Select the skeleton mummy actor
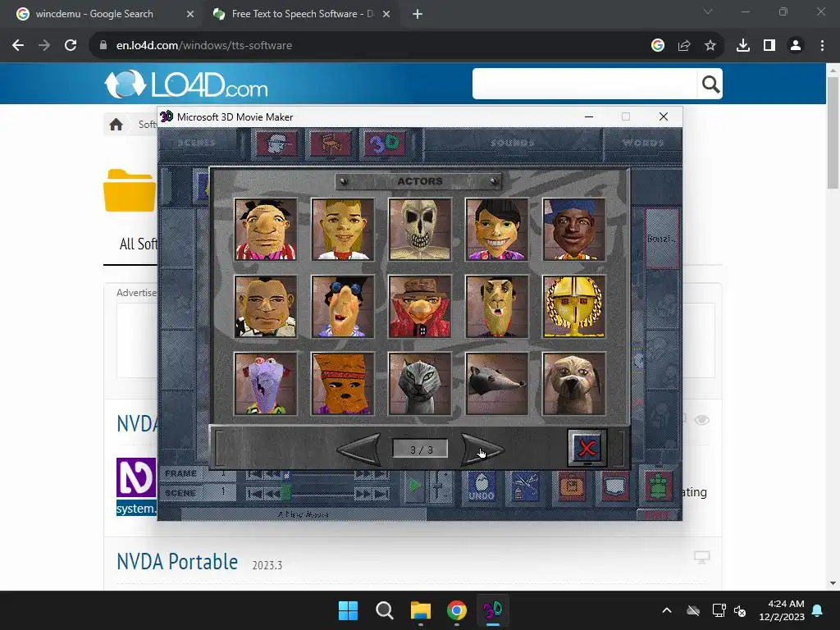This screenshot has width=840, height=630. click(419, 230)
